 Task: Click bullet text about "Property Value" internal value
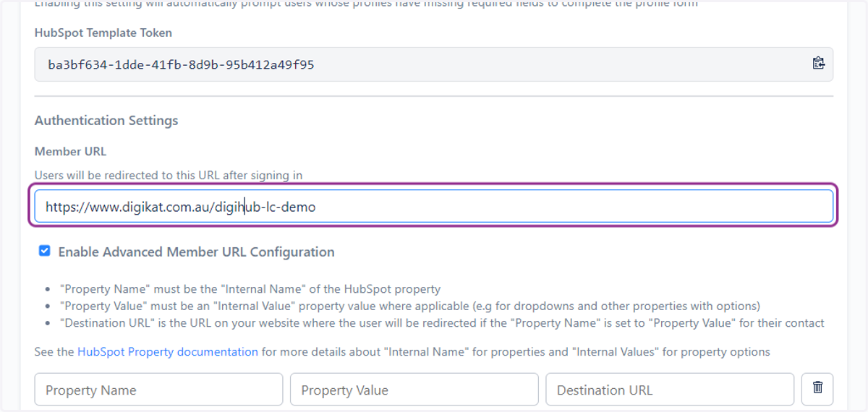click(x=410, y=306)
